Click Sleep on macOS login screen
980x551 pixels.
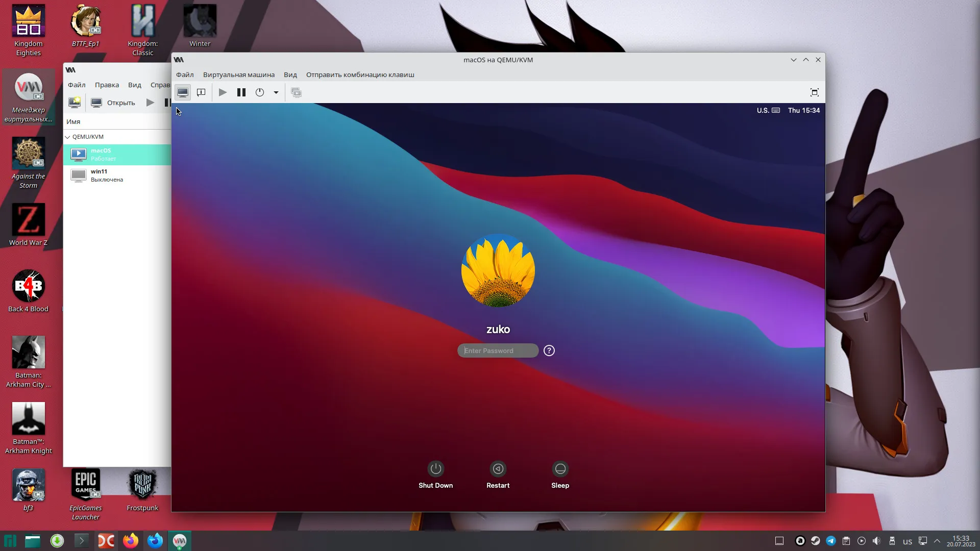(x=560, y=475)
